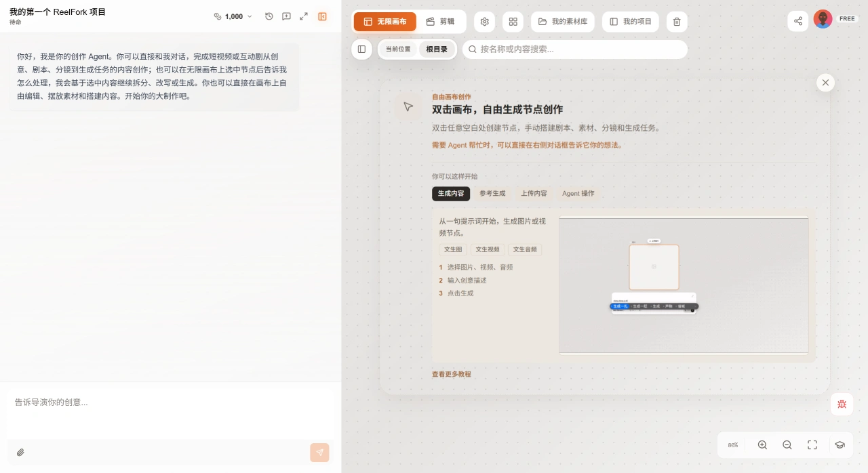Focus the 告诉导演你的创意 chat input
The image size is (868, 473).
coord(171,412)
